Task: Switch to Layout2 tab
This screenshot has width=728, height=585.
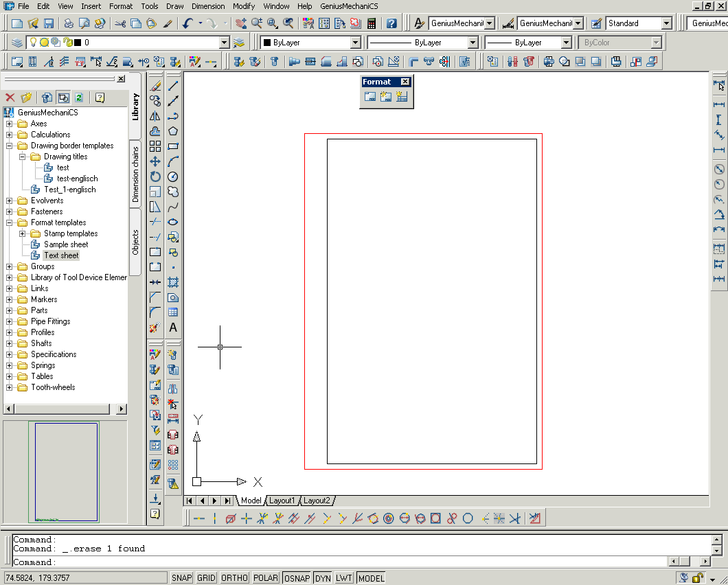Action: pyautogui.click(x=317, y=501)
